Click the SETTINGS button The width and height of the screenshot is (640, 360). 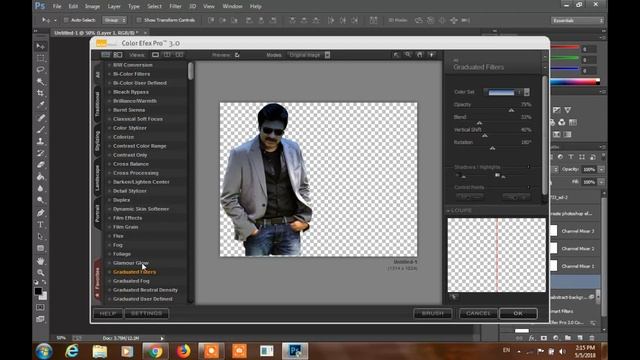[147, 313]
